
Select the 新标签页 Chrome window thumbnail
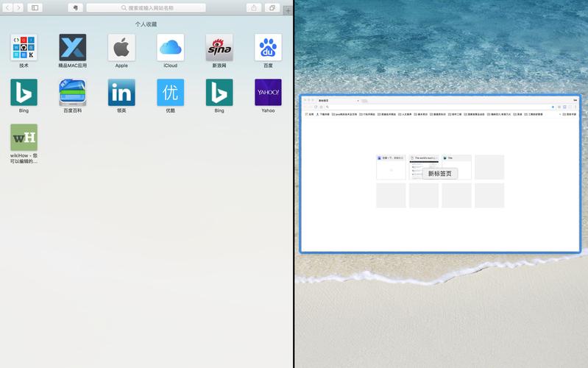tap(440, 174)
